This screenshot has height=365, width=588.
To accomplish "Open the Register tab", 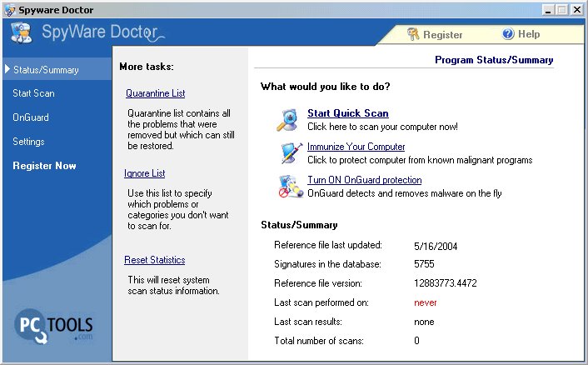I will point(435,34).
